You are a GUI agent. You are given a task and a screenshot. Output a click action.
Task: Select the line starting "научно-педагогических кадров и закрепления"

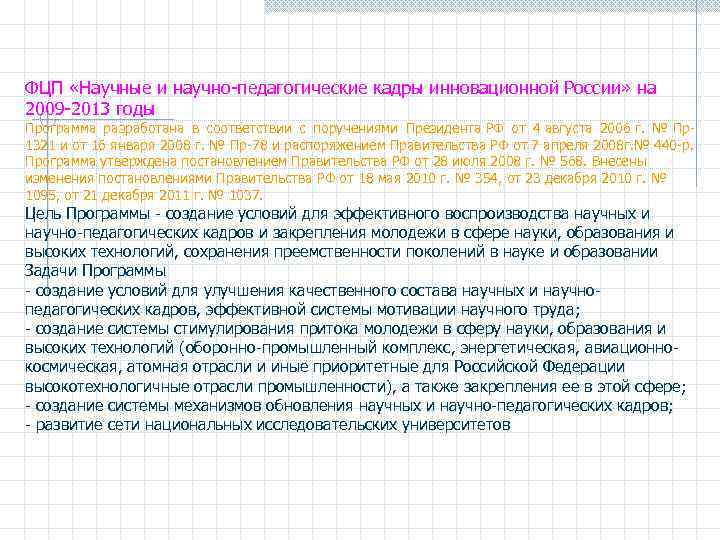(349, 233)
